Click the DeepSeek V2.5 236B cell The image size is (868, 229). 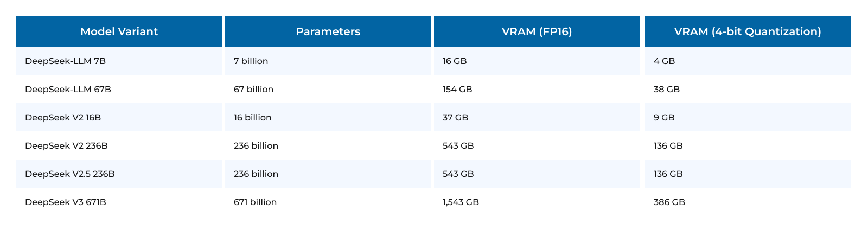(x=70, y=174)
